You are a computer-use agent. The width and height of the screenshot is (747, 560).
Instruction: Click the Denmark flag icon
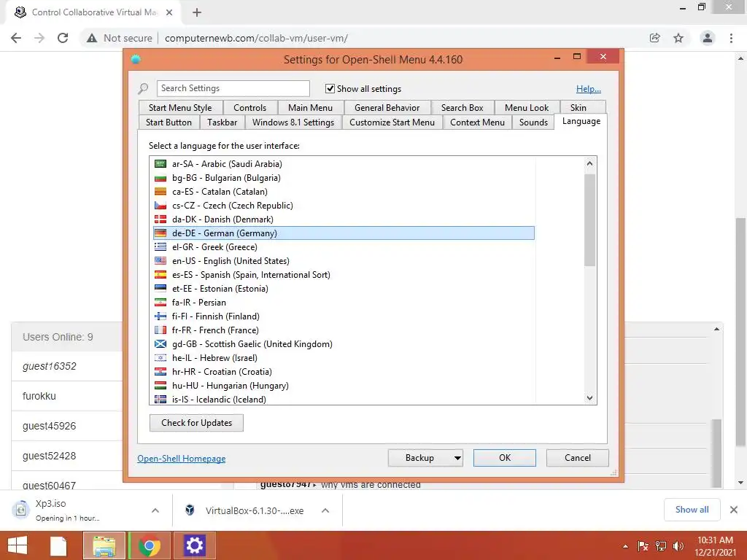(x=160, y=219)
